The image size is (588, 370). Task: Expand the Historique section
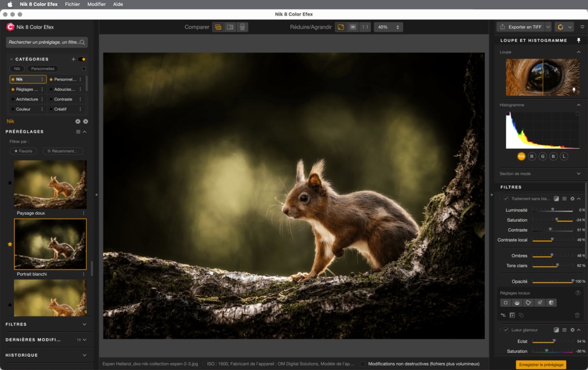pos(84,355)
